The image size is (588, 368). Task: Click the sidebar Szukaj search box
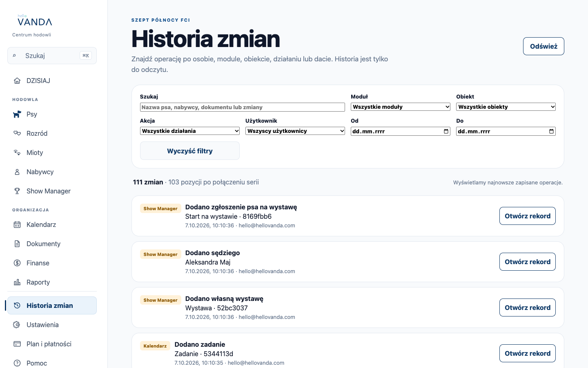point(52,56)
